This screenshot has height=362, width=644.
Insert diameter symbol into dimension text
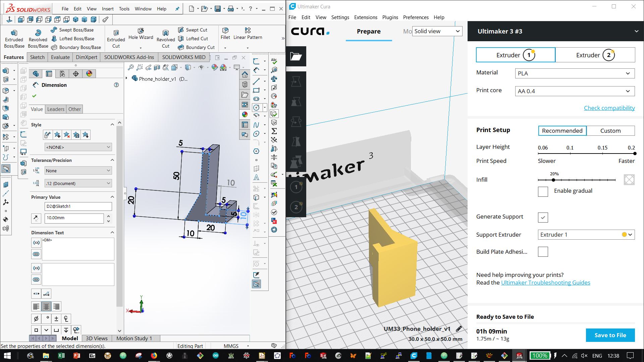pyautogui.click(x=36, y=318)
